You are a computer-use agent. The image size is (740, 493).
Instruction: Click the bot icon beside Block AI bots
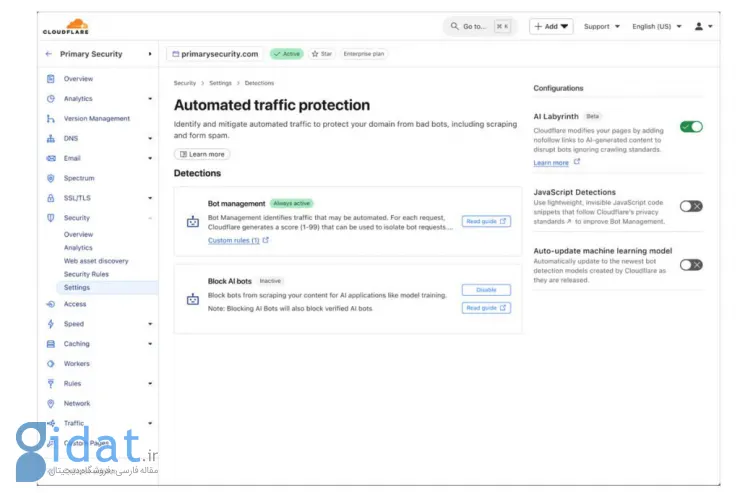[193, 299]
